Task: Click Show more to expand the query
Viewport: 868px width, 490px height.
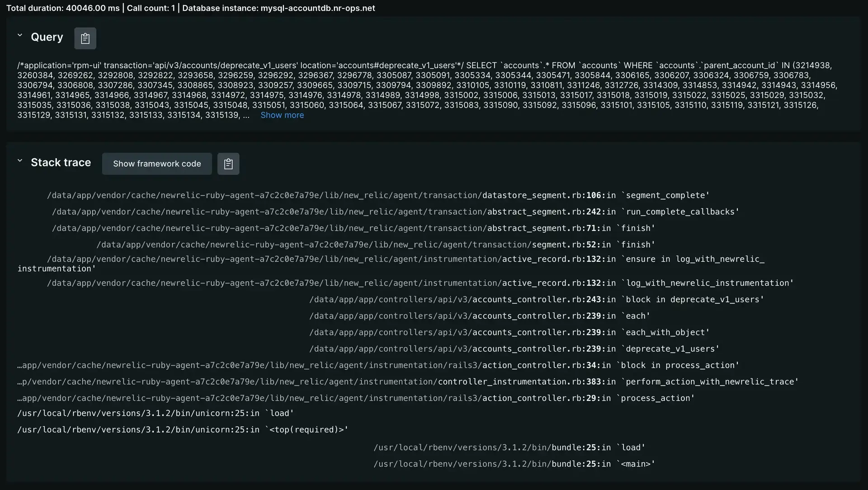Action: (282, 115)
